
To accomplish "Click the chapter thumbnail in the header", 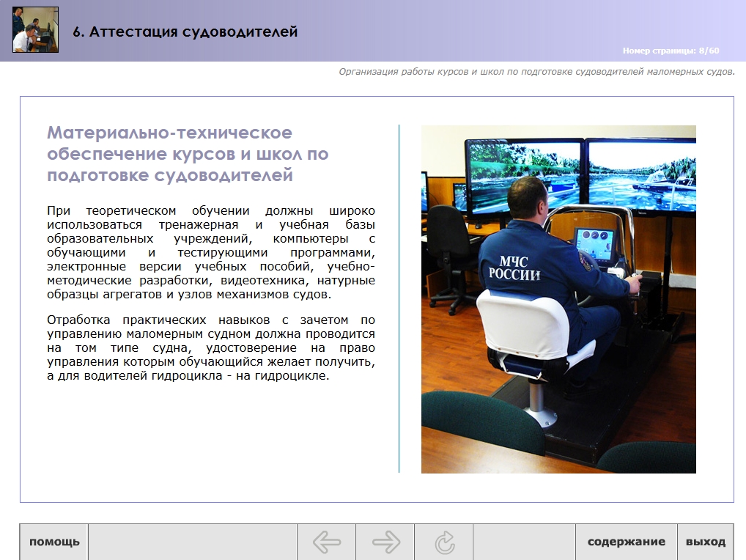I will [x=35, y=29].
